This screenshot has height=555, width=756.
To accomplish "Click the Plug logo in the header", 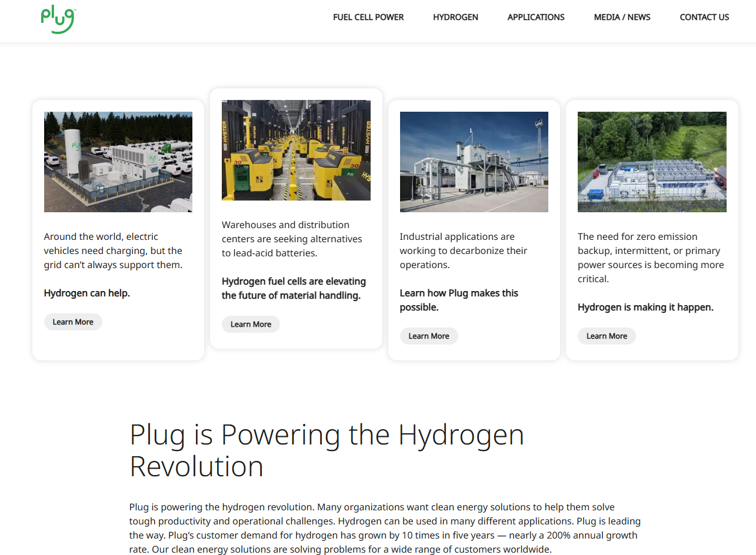I will tap(58, 21).
